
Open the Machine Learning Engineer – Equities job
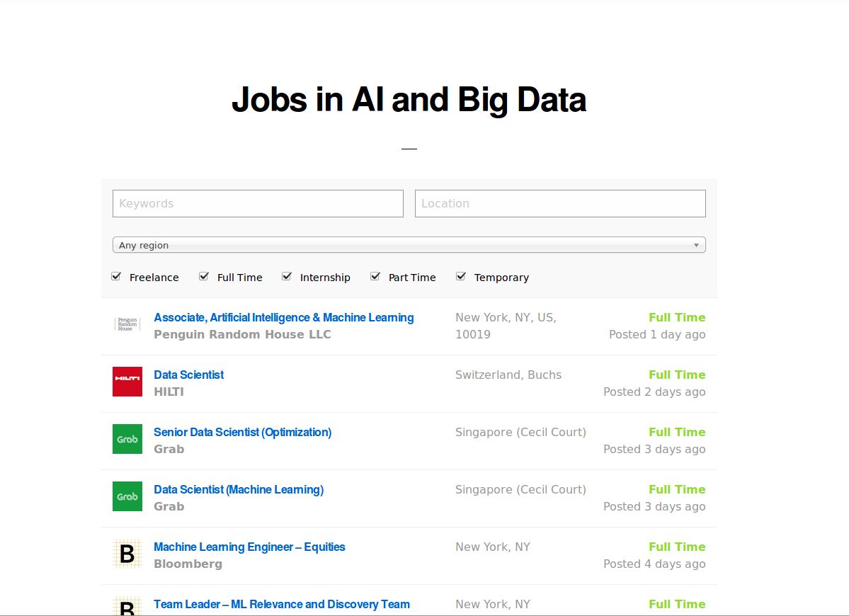[249, 547]
